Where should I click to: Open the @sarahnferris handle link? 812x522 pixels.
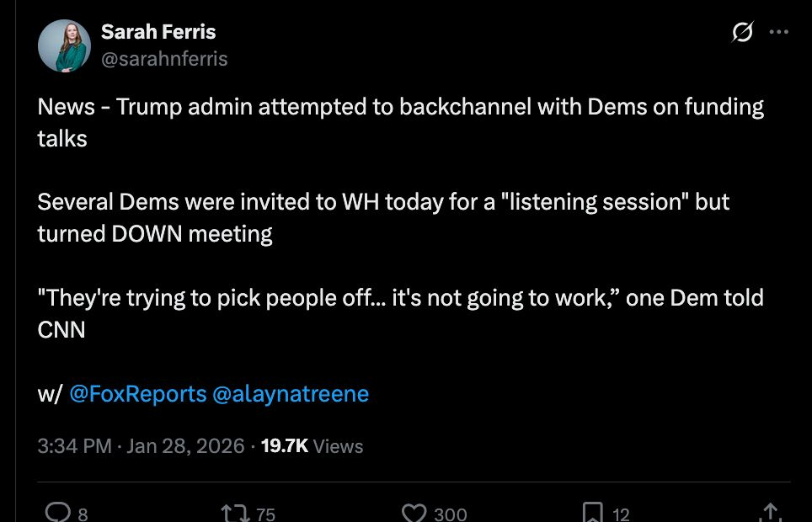click(164, 58)
